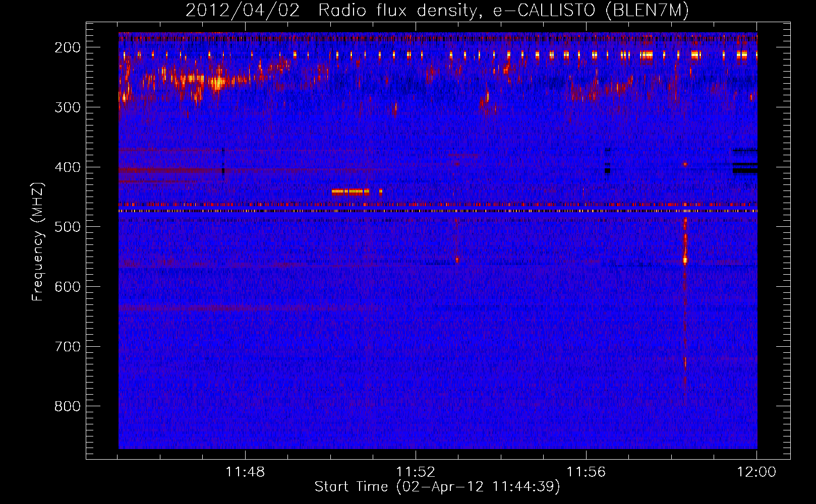816x504 pixels.
Task: Click the plot title 'Radio flux density, e-CALLISTO (BLEN7M)'
Action: click(503, 11)
